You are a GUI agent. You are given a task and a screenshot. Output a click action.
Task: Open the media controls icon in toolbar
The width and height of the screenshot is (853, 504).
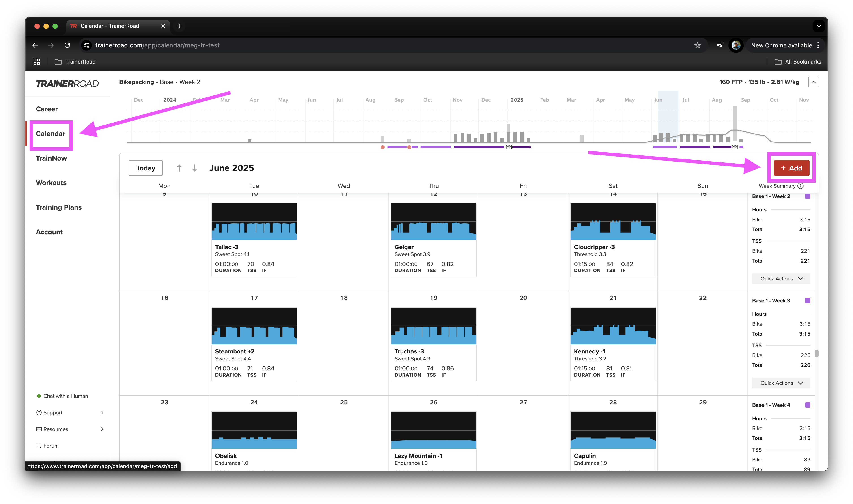tap(719, 45)
